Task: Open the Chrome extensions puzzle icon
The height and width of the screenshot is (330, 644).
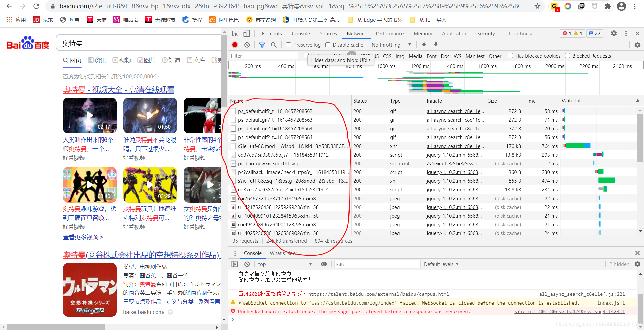Action: pos(608,6)
